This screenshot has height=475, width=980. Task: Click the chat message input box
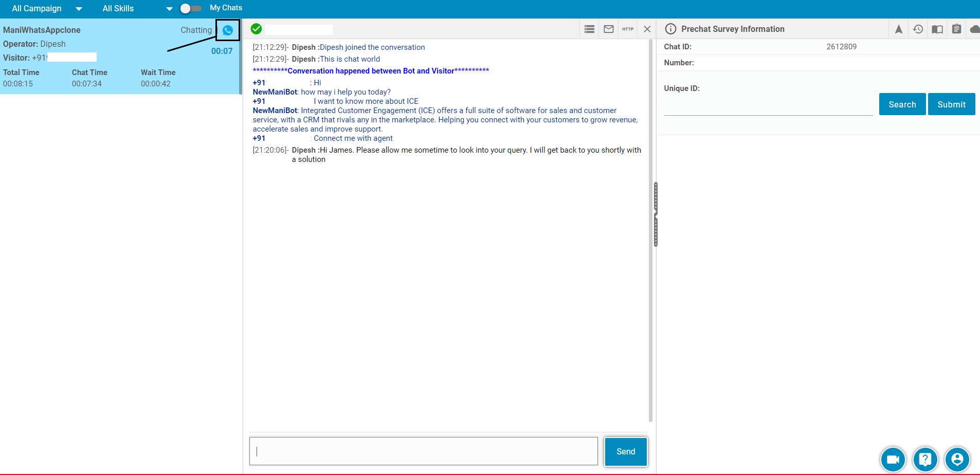point(423,451)
